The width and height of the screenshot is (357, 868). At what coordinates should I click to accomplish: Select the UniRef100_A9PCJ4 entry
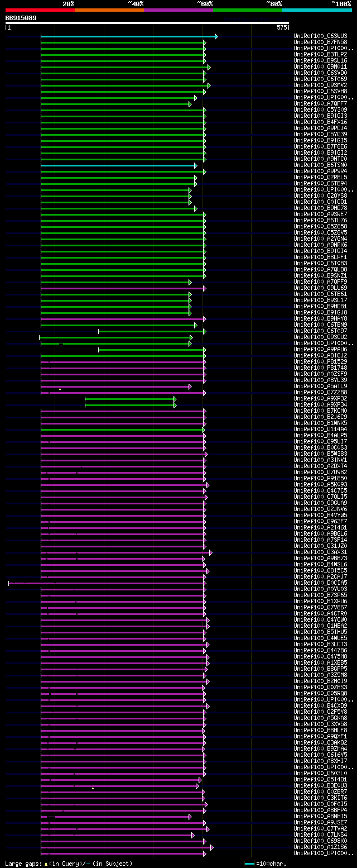click(x=320, y=128)
